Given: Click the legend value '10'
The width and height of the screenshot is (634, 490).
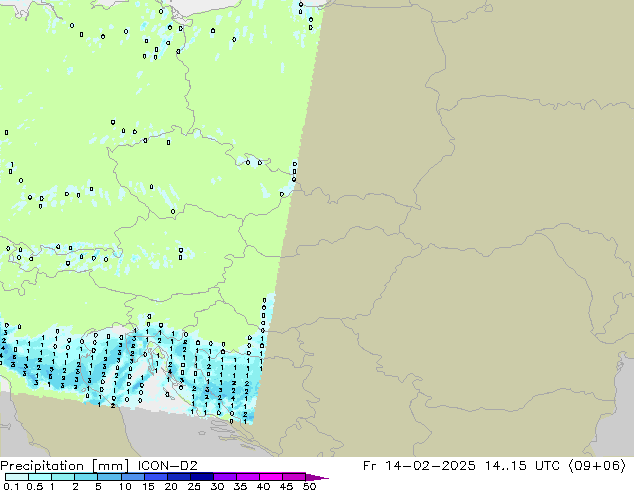Looking at the screenshot, I should (x=125, y=486).
